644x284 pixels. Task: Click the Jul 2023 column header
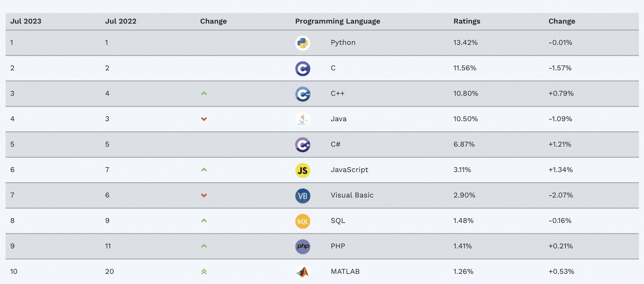[26, 21]
